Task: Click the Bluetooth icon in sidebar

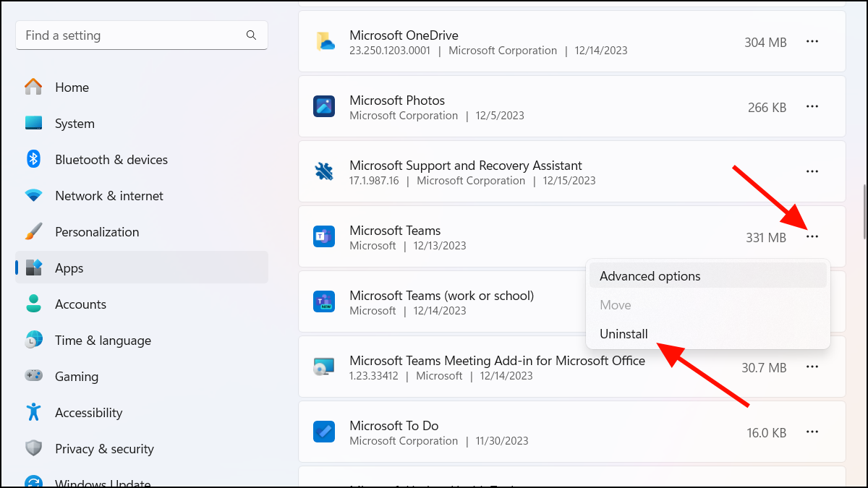Action: (x=33, y=160)
